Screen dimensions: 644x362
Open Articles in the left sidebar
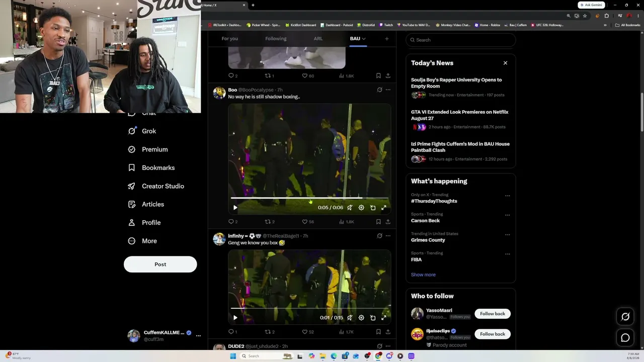click(146, 204)
